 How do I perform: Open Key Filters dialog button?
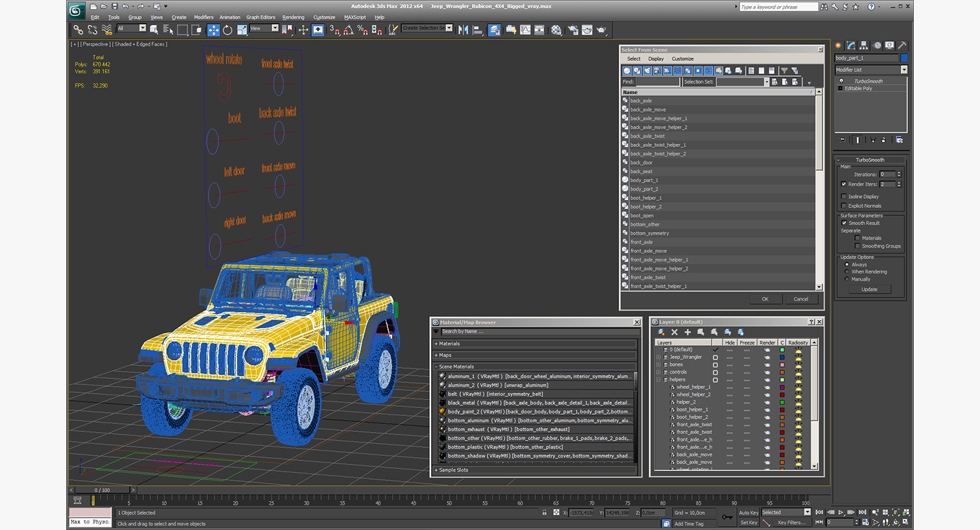pyautogui.click(x=792, y=523)
